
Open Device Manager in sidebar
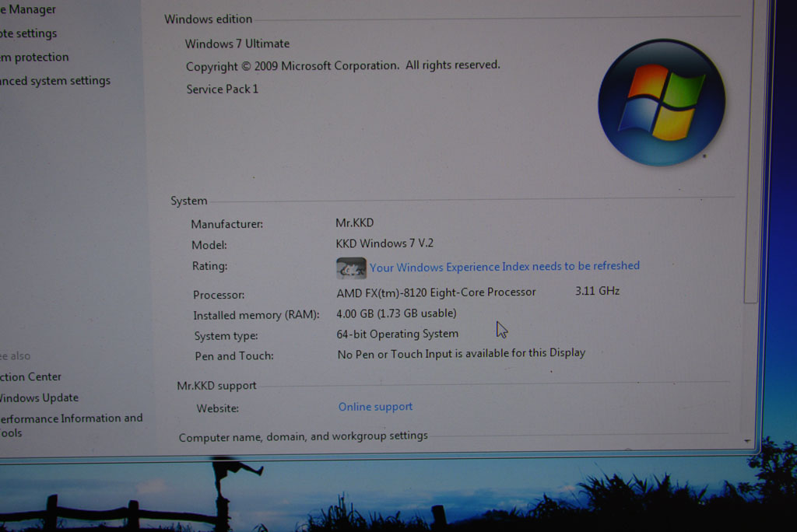28,9
